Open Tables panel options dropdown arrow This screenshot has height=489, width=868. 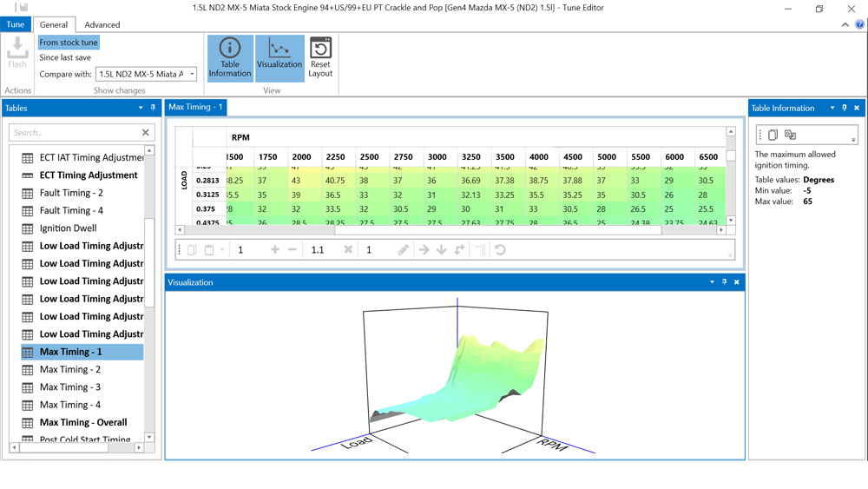pyautogui.click(x=141, y=108)
